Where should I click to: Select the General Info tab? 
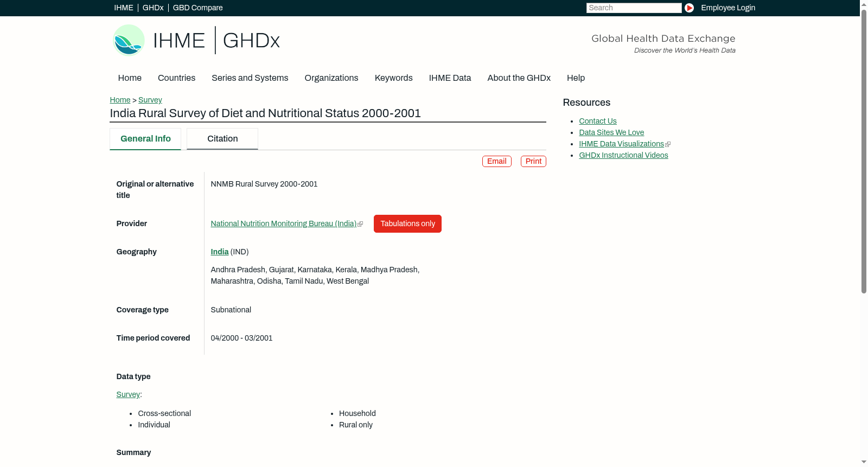(x=145, y=139)
